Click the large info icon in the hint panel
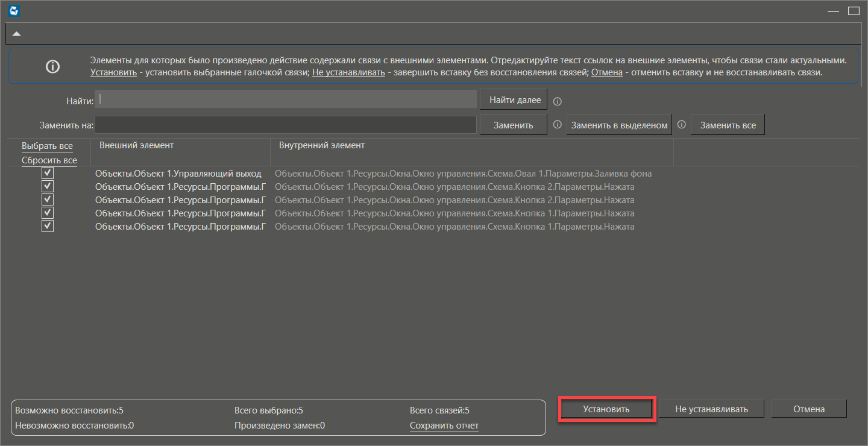 click(x=53, y=66)
